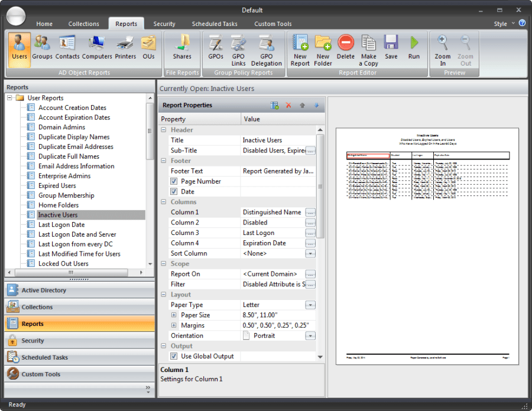This screenshot has width=532, height=411.
Task: Open the Scheduled Tasks menu tab
Action: (x=215, y=24)
